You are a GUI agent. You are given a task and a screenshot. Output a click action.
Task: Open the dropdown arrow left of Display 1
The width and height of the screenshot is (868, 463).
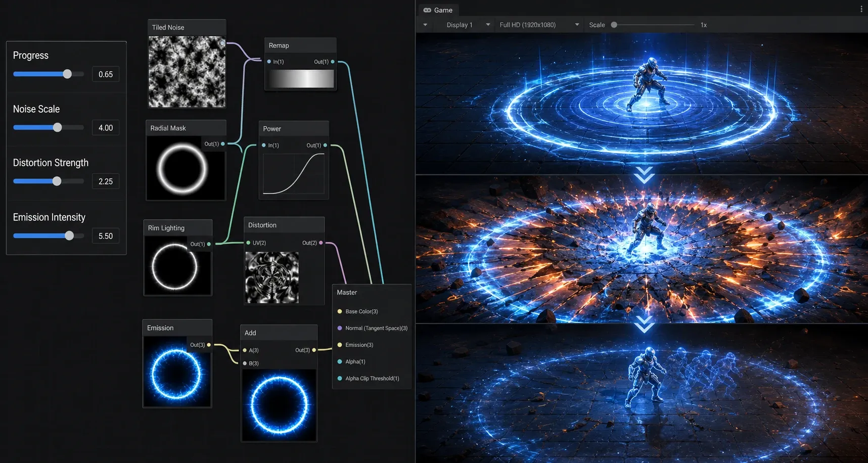425,25
